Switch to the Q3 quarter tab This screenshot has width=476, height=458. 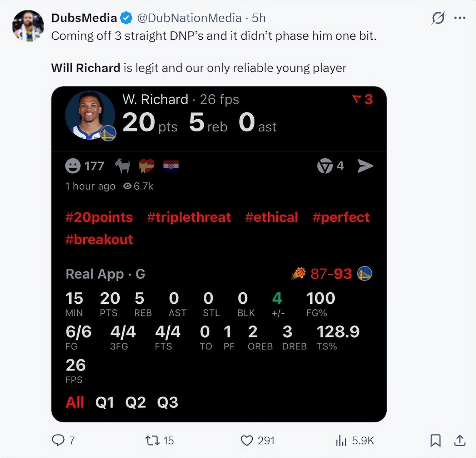pos(168,403)
